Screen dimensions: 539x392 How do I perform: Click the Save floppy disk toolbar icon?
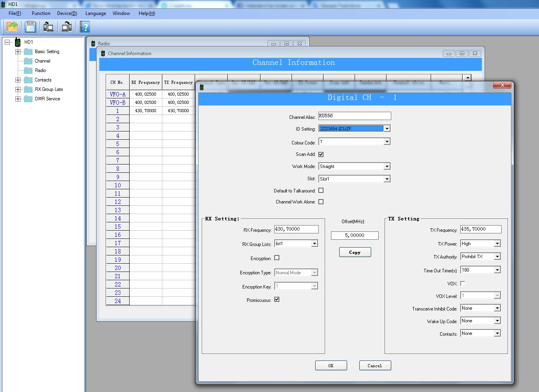(30, 27)
